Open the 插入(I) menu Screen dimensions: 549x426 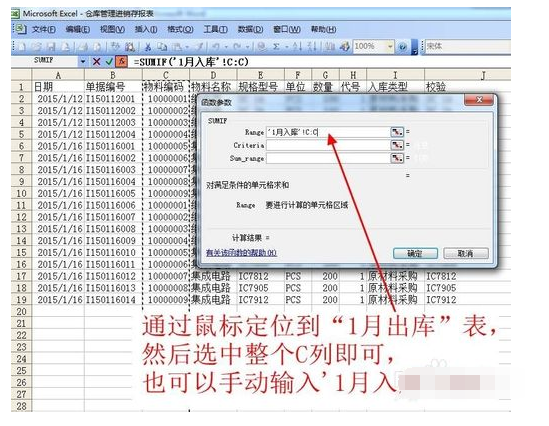point(146,29)
